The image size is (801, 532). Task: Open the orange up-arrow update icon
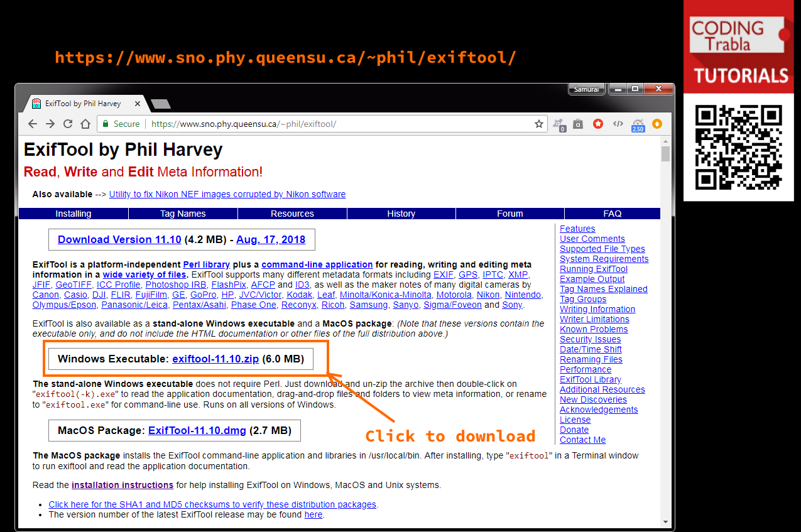657,124
